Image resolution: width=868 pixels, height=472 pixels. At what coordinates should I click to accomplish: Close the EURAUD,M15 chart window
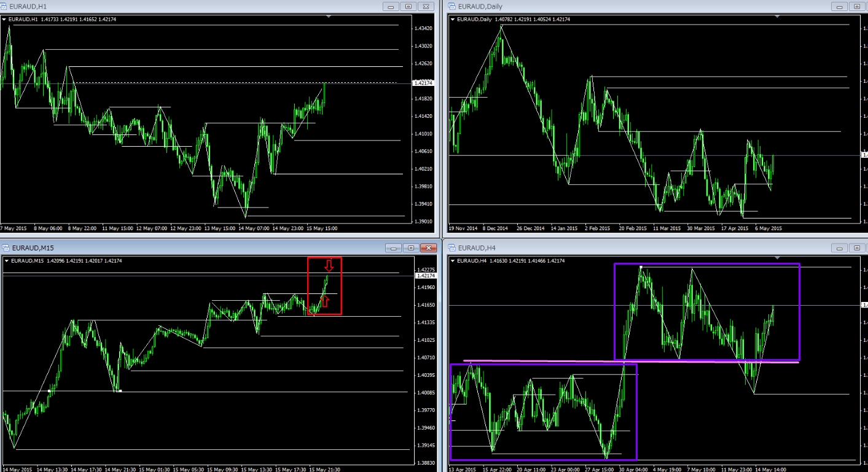(x=426, y=247)
